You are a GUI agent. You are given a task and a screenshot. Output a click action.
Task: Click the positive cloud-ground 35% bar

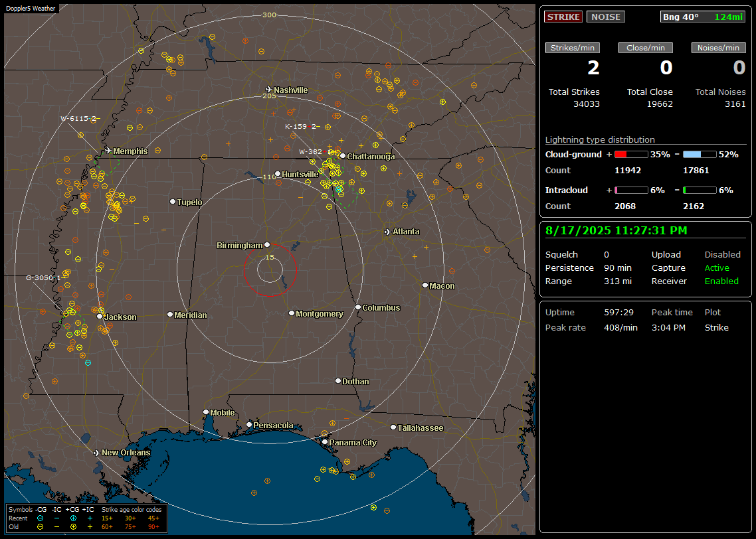[x=631, y=154]
